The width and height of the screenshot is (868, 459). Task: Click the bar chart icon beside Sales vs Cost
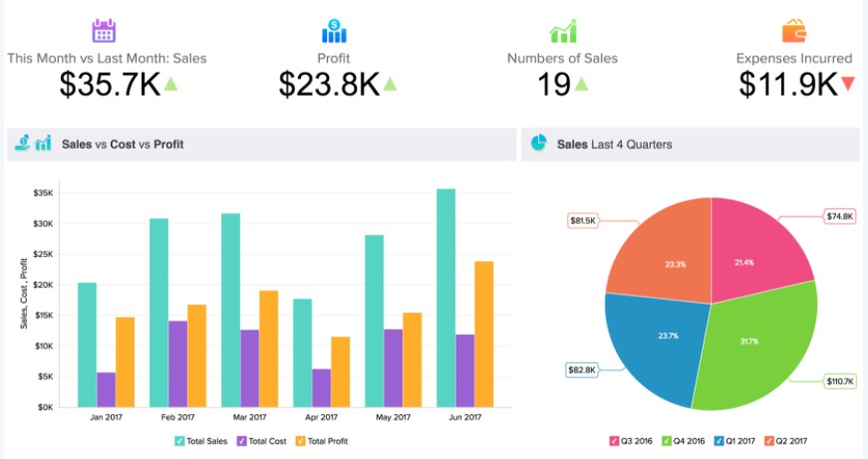tap(43, 143)
